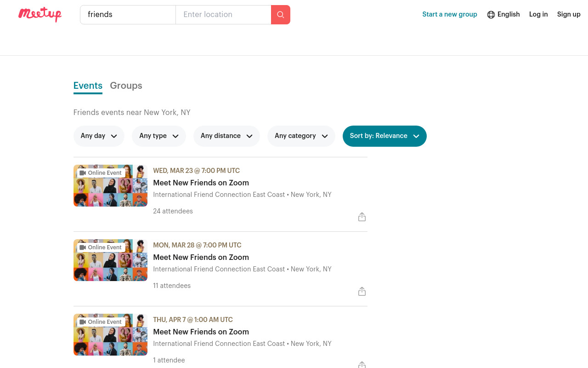Expand the Any distance filter
This screenshot has height=368, width=588.
(226, 136)
